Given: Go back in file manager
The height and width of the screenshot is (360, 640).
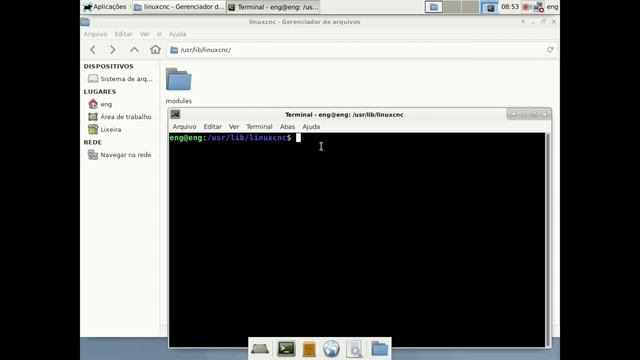Looking at the screenshot, I should coord(93,50).
